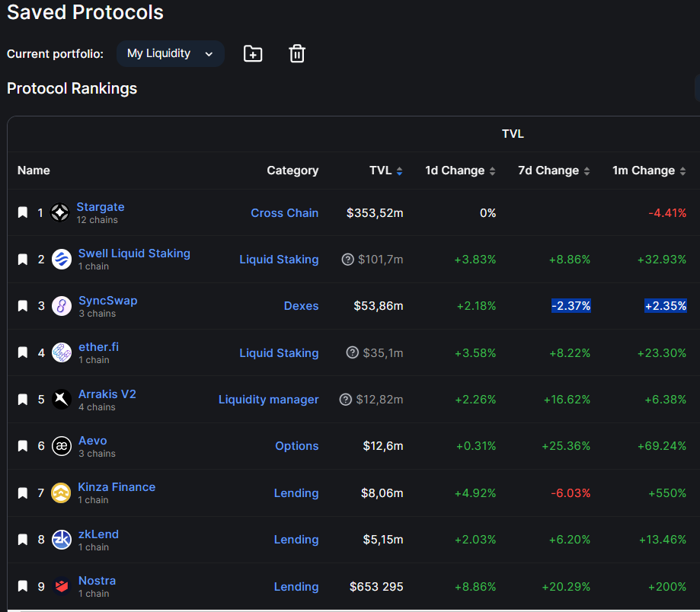Image resolution: width=700 pixels, height=612 pixels.
Task: Open the Nostra protocol link
Action: point(97,581)
